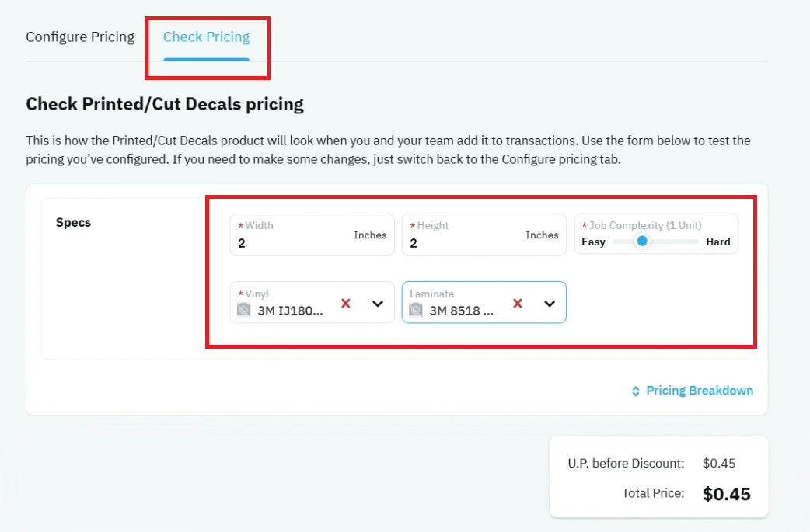Click the Easy label of Job Complexity

(593, 242)
